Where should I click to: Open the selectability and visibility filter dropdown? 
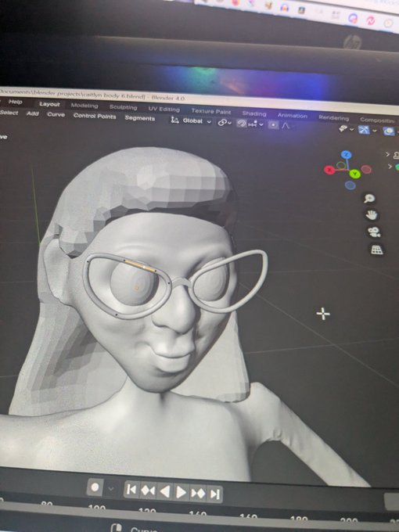pyautogui.click(x=346, y=128)
